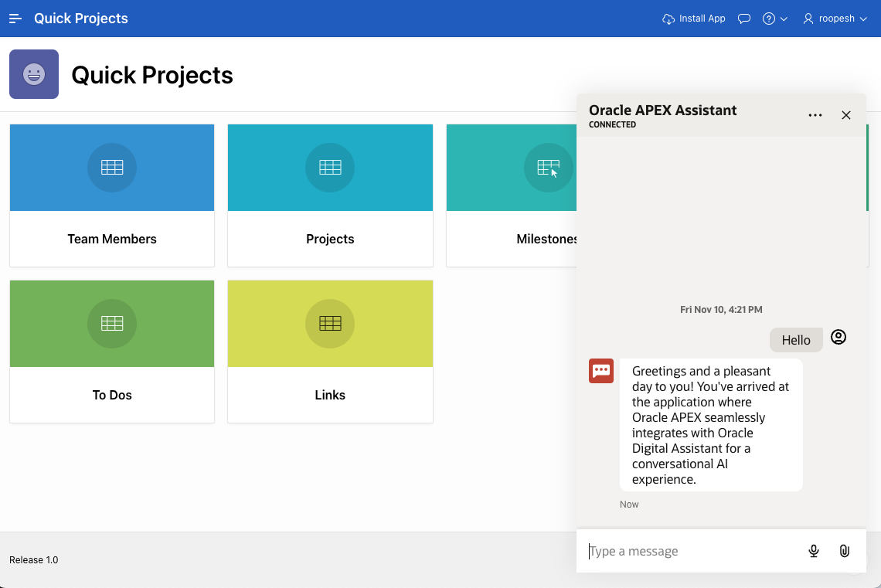The height and width of the screenshot is (588, 881).
Task: Open the Links card
Action: coord(330,352)
